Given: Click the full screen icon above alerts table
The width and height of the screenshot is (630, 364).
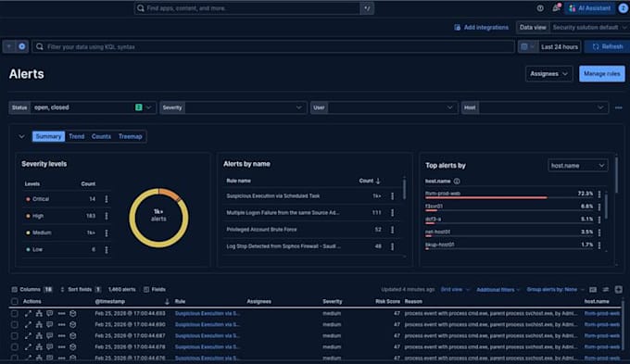Looking at the screenshot, I should point(618,289).
